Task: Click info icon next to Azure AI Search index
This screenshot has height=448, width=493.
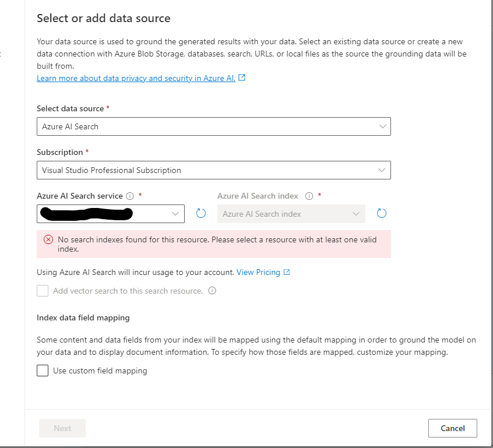Action: (x=309, y=196)
